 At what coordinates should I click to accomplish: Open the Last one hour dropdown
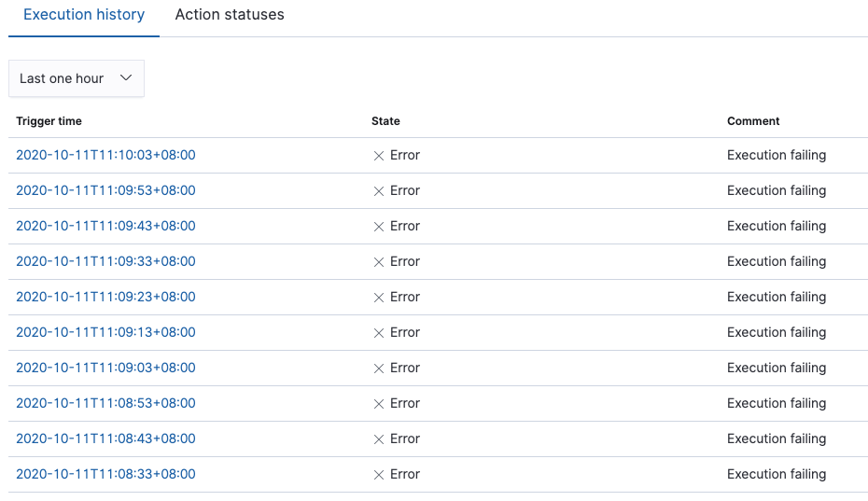pyautogui.click(x=63, y=78)
